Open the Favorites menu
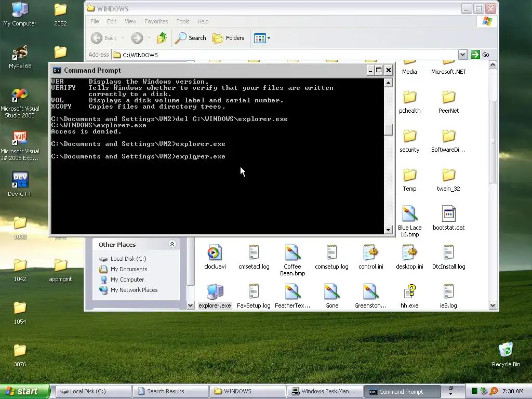 (x=156, y=21)
